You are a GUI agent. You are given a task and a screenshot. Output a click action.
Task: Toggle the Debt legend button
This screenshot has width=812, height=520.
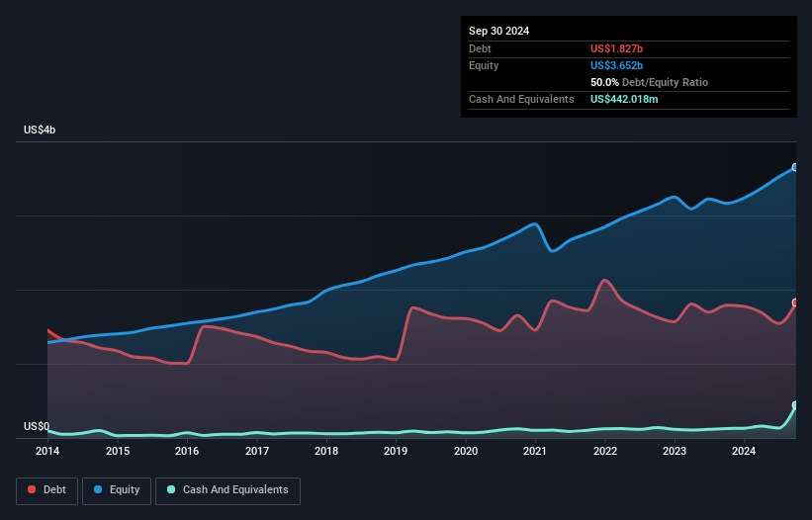pos(47,490)
